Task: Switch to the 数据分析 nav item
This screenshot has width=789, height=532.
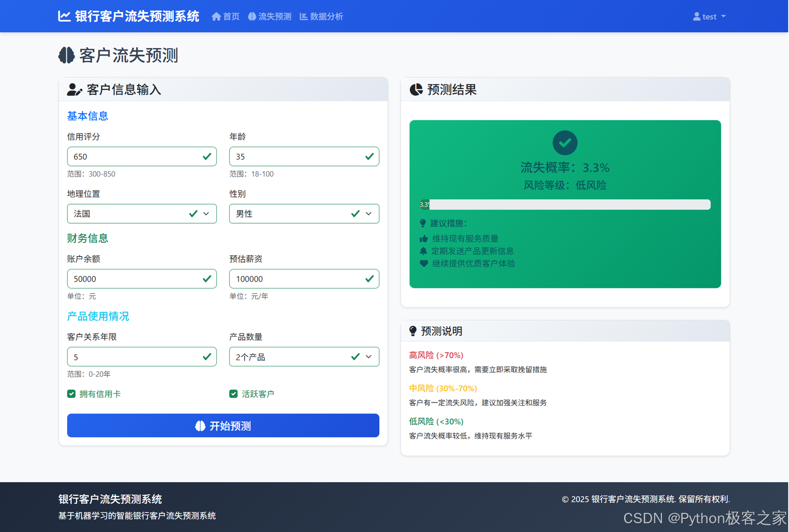Action: click(x=326, y=16)
